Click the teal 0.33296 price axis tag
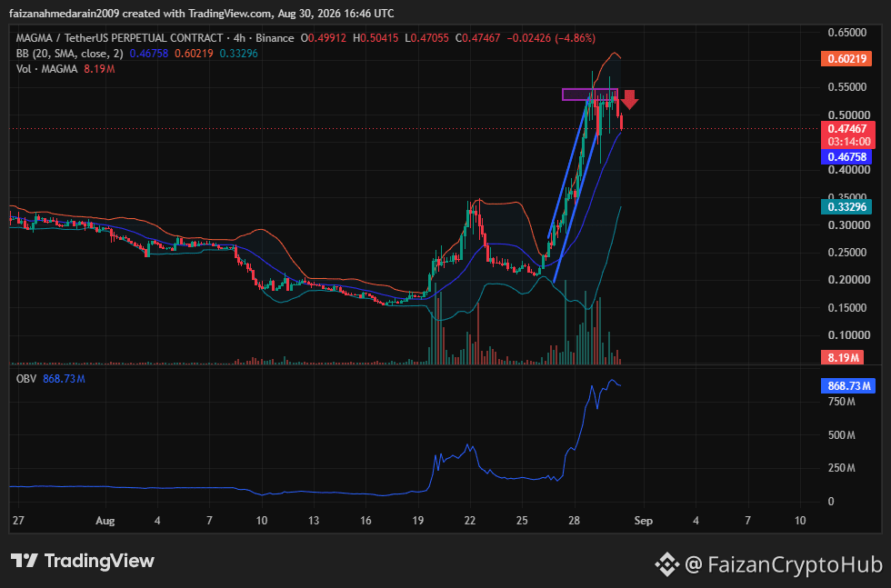Image resolution: width=891 pixels, height=588 pixels. point(846,207)
